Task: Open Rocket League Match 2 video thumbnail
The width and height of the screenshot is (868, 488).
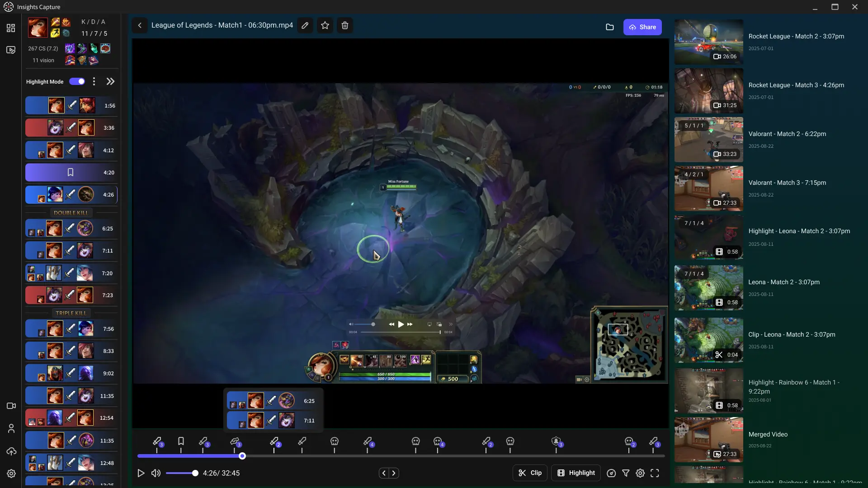Action: pyautogui.click(x=708, y=42)
